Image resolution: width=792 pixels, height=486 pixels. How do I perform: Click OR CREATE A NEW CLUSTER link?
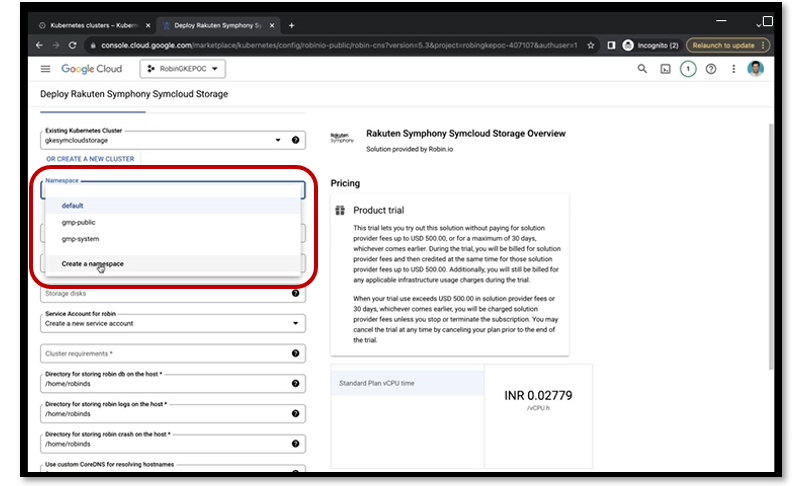(x=90, y=159)
